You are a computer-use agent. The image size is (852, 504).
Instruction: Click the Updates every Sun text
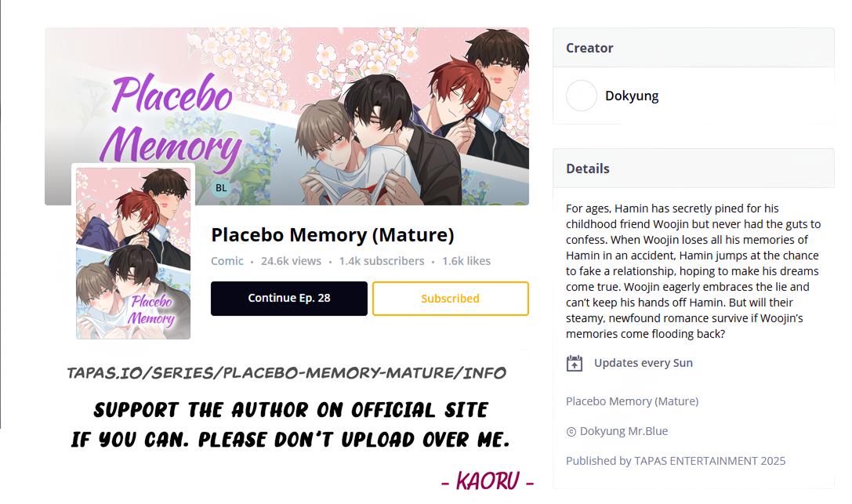644,363
